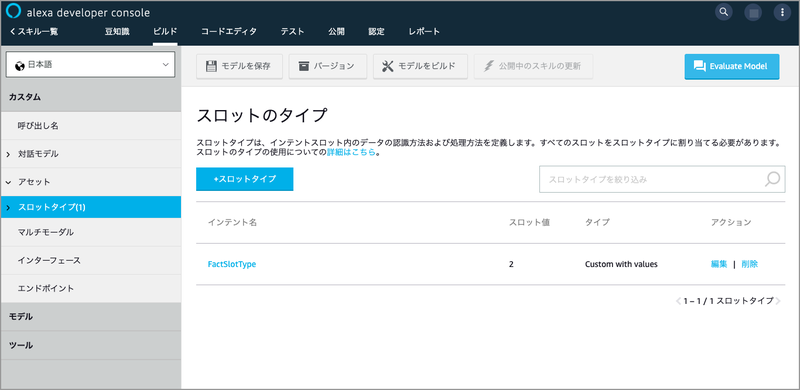Switch to the テスト tab
Viewport: 800px width, 390px height.
tap(292, 32)
